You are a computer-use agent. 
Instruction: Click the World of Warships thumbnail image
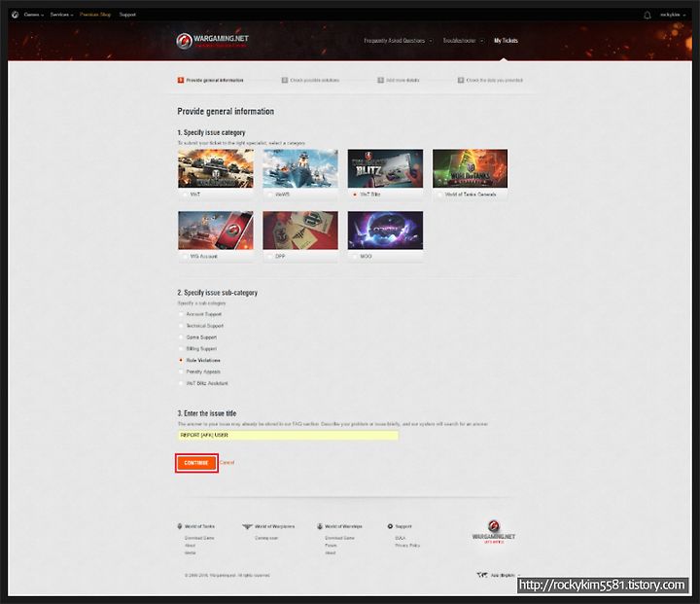[x=300, y=168]
